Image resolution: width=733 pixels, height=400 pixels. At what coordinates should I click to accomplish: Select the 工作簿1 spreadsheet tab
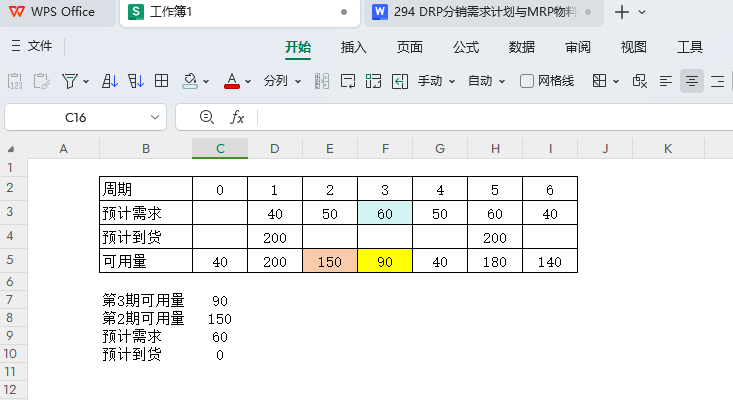coord(239,12)
